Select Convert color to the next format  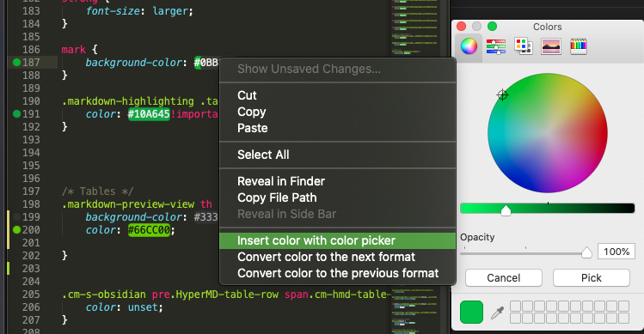pos(338,257)
